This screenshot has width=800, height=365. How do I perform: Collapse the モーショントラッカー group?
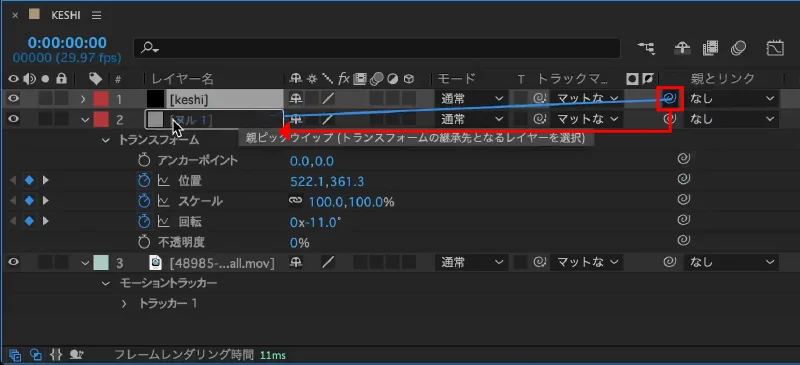[x=106, y=283]
